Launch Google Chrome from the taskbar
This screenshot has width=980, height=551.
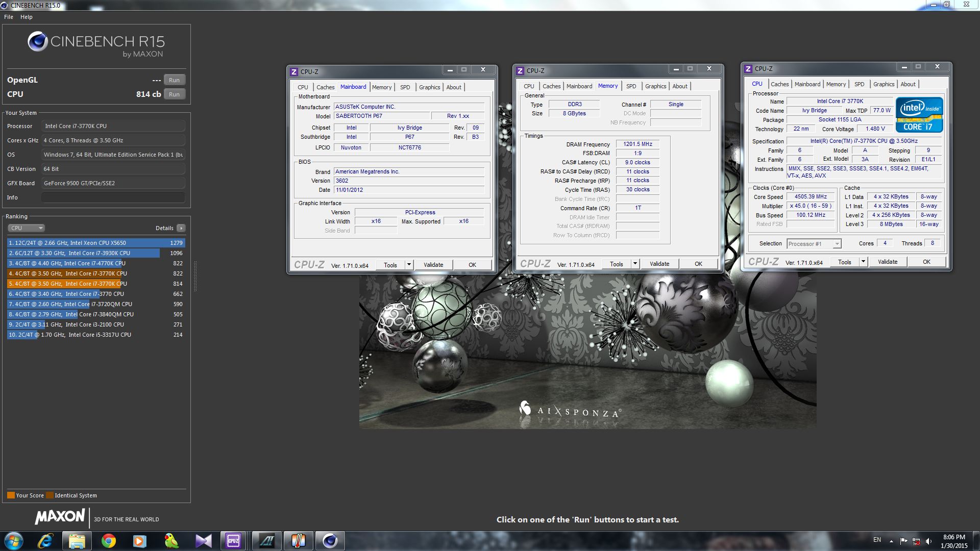108,541
